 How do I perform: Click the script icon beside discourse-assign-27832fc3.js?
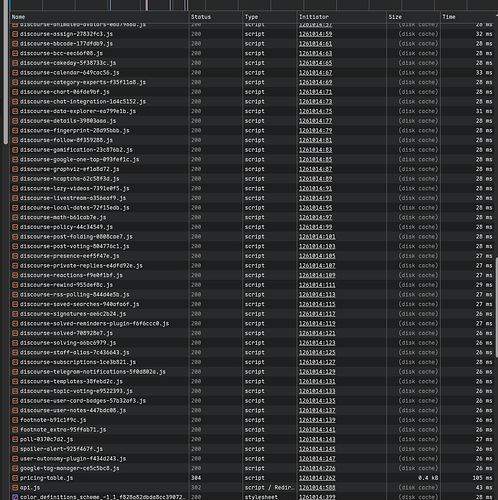point(15,34)
